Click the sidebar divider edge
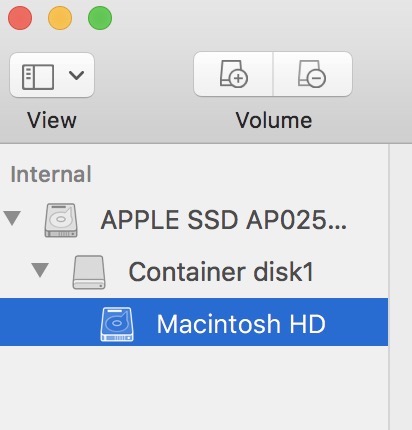Viewport: 412px width, 430px height. click(388, 287)
